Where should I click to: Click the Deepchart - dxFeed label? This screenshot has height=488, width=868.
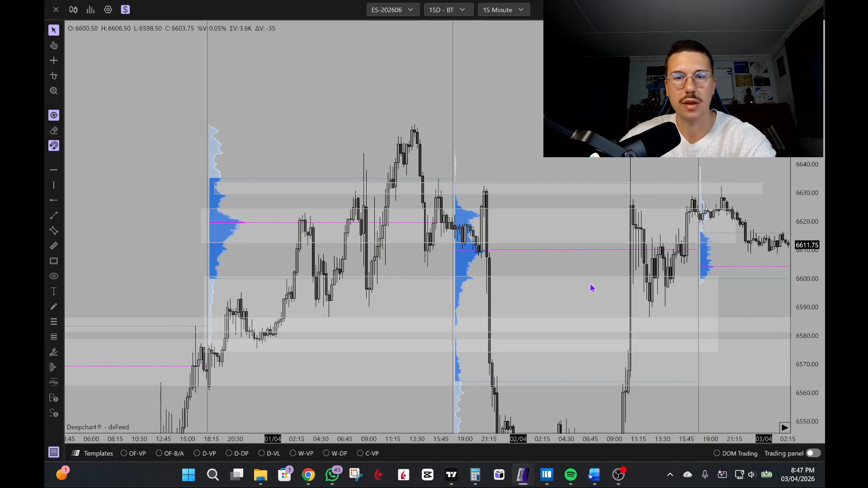click(x=98, y=427)
